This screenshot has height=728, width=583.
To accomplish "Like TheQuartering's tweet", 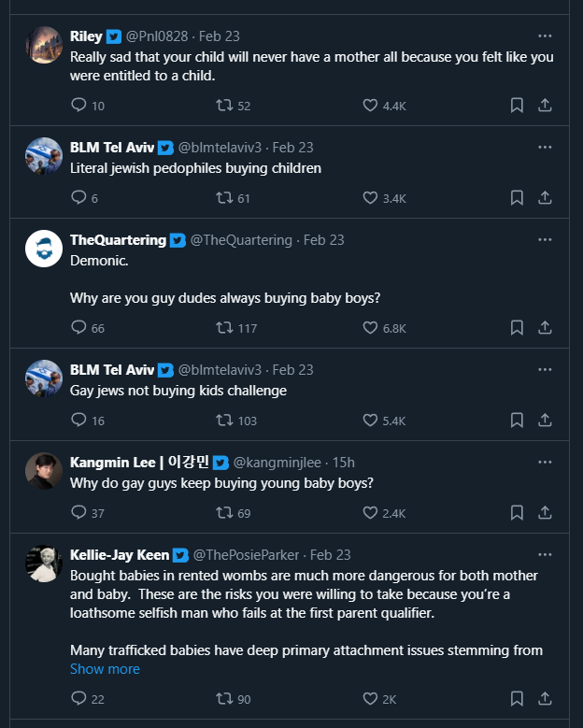I will coord(370,328).
